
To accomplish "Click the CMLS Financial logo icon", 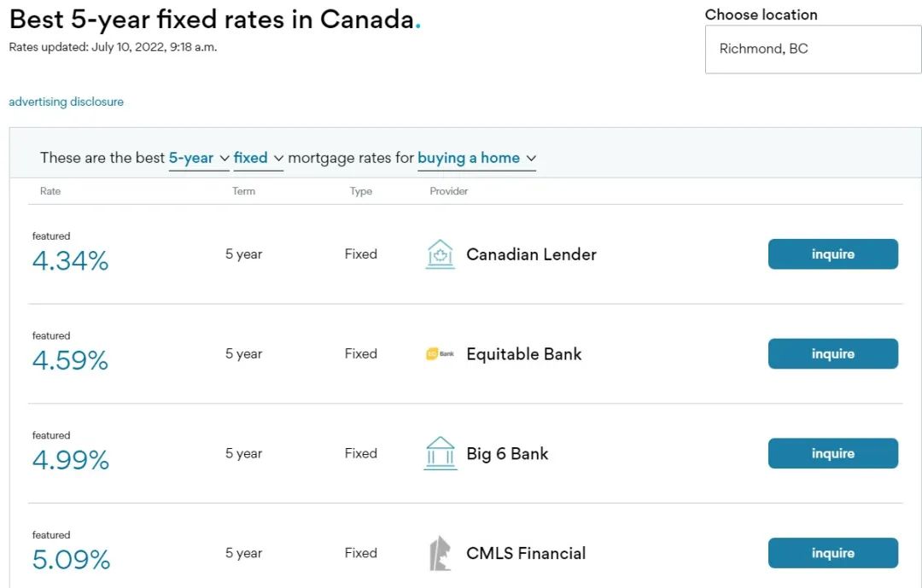I will [x=440, y=553].
